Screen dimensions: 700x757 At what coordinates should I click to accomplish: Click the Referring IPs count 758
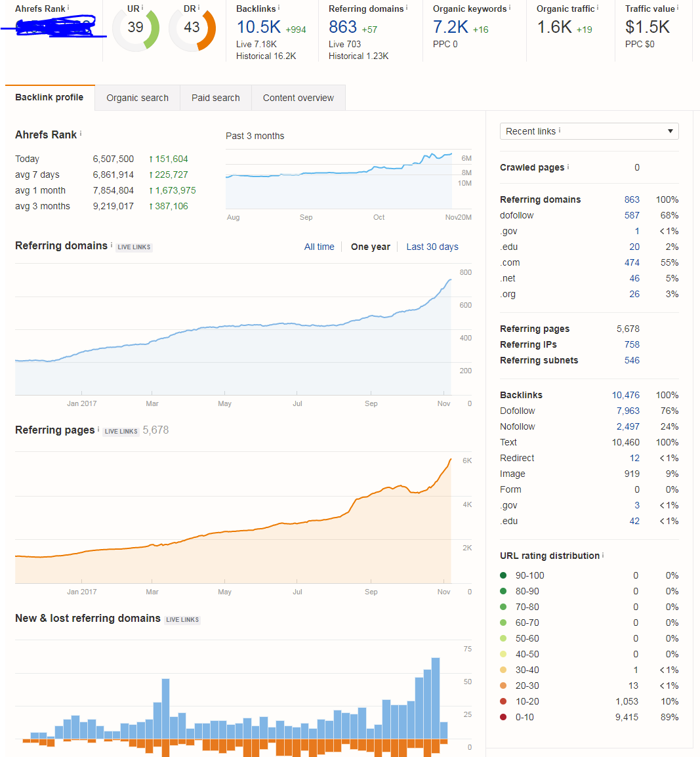click(632, 344)
